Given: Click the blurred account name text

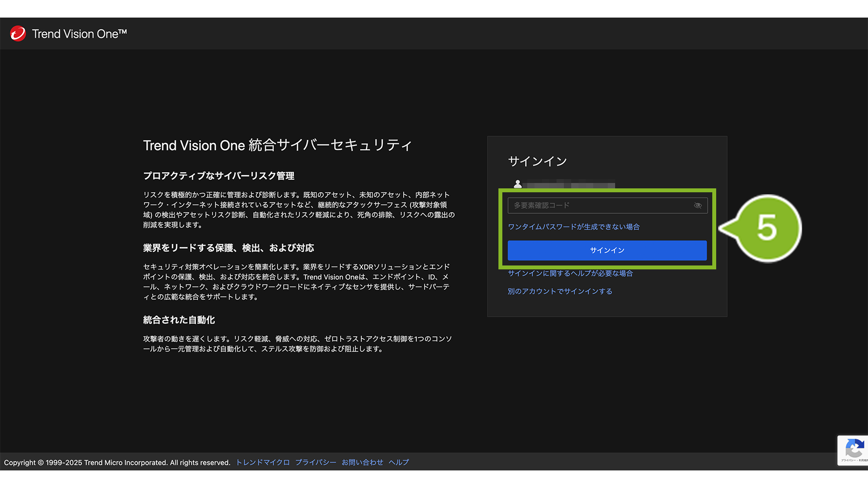Looking at the screenshot, I should 569,185.
